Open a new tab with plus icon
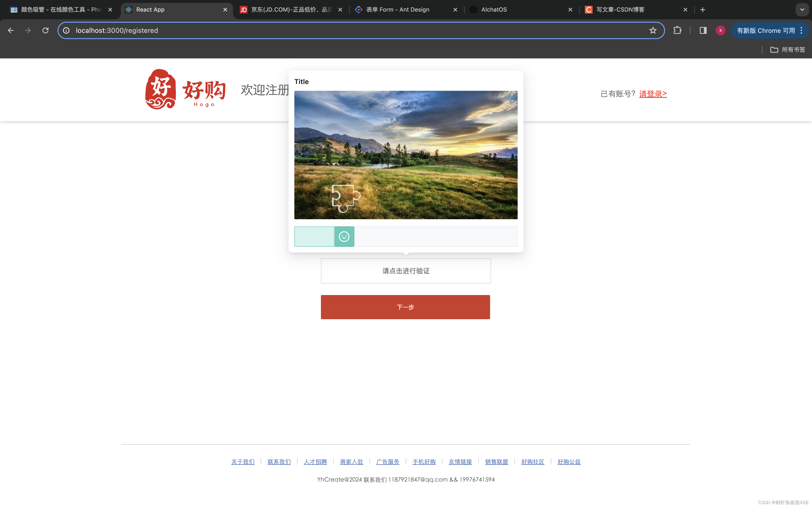 (x=703, y=10)
